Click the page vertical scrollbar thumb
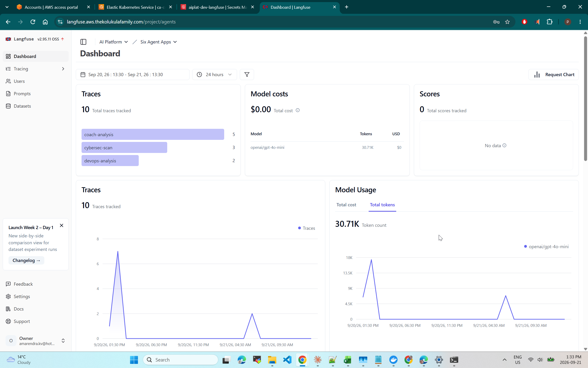The height and width of the screenshot is (368, 588). click(585, 98)
